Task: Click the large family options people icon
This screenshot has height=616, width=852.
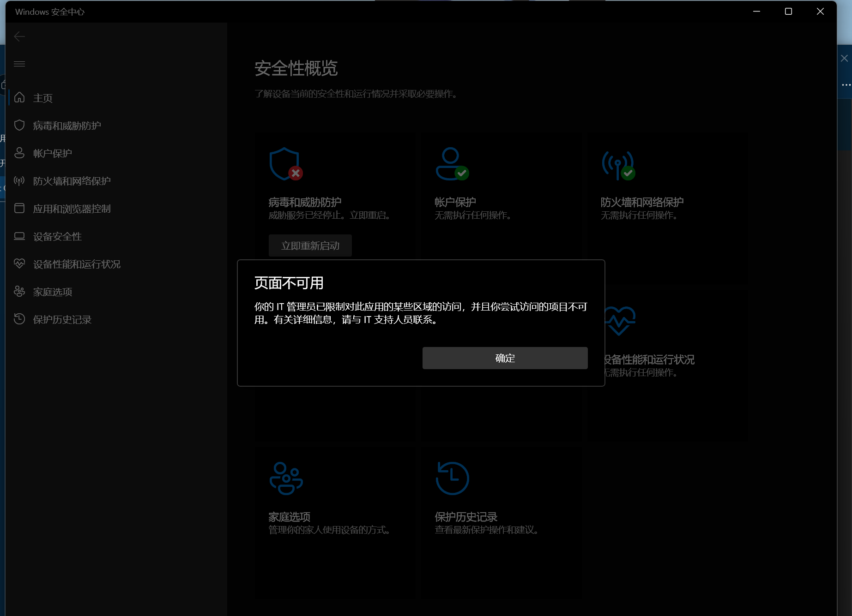Action: 286,478
